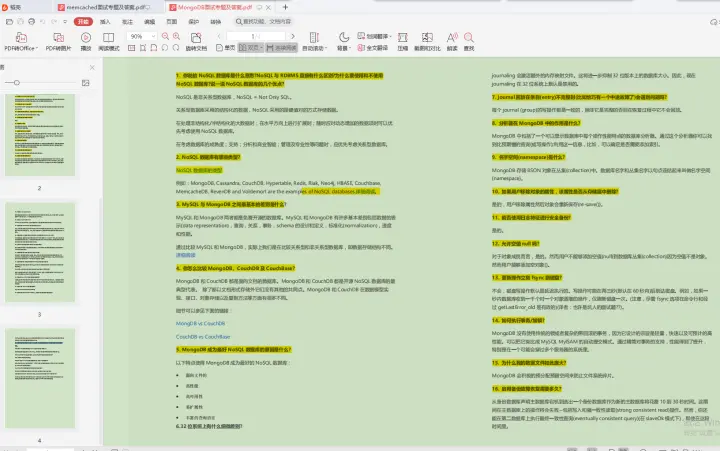Enter 阅读模式 reading mode
Viewport: 720px width, 451px height.
point(109,41)
